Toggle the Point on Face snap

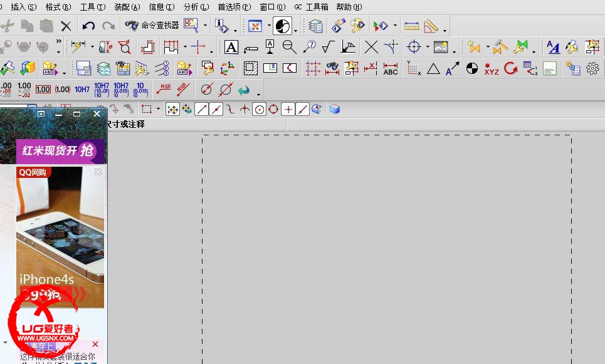317,110
